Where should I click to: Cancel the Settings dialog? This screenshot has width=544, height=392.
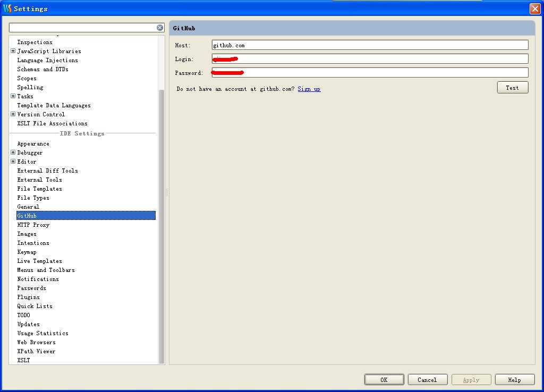(x=428, y=380)
